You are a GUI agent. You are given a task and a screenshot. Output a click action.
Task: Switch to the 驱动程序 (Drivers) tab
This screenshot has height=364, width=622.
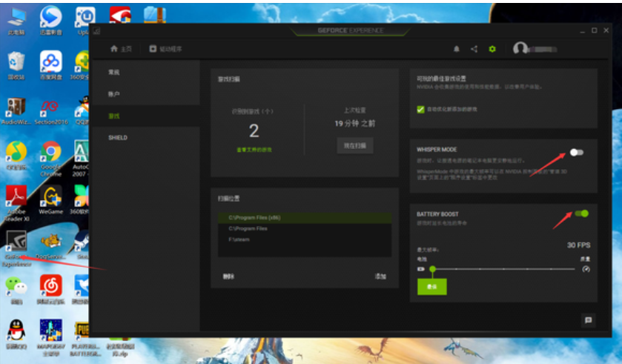coord(165,49)
